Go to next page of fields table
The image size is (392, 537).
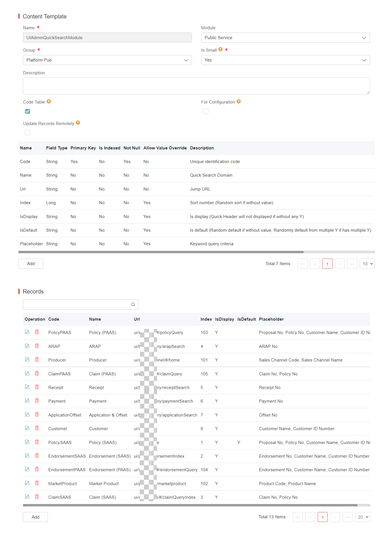point(340,264)
